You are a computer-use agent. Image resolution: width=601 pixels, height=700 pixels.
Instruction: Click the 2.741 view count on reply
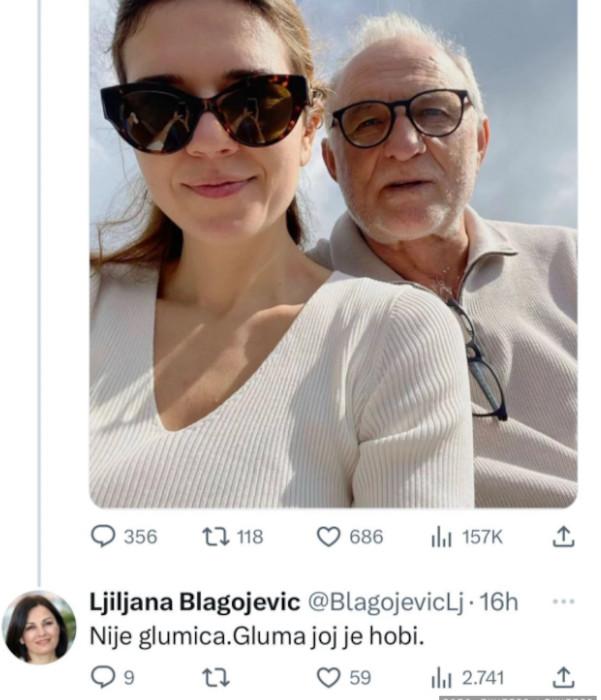coord(483,677)
